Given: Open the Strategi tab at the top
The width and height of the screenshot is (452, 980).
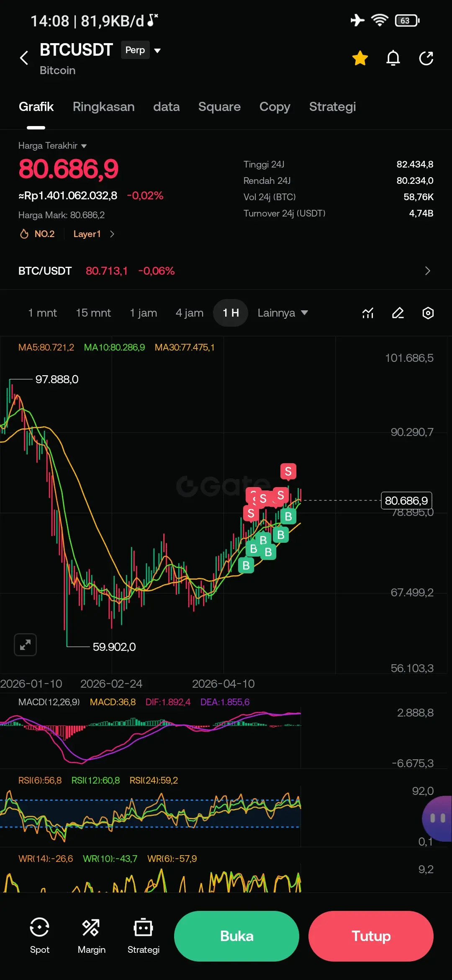Looking at the screenshot, I should 332,107.
